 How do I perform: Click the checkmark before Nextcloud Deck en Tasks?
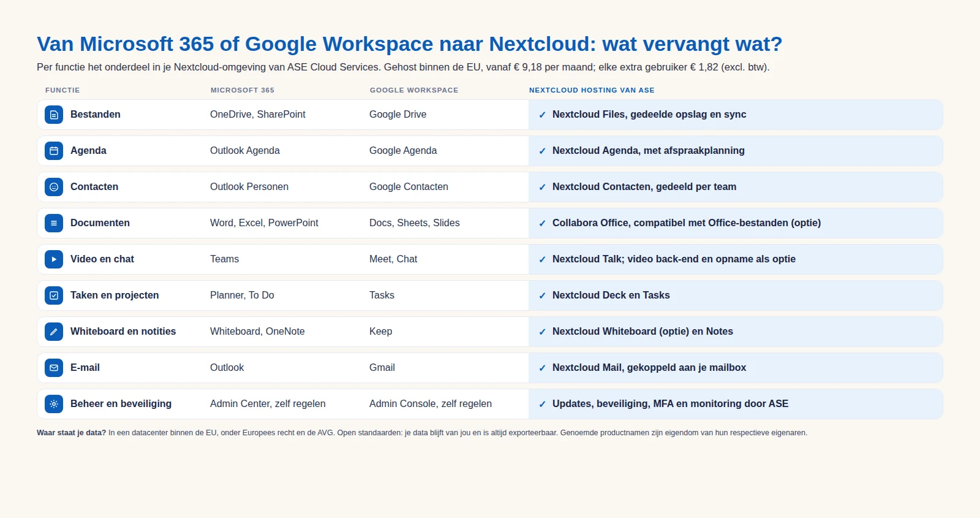point(542,295)
